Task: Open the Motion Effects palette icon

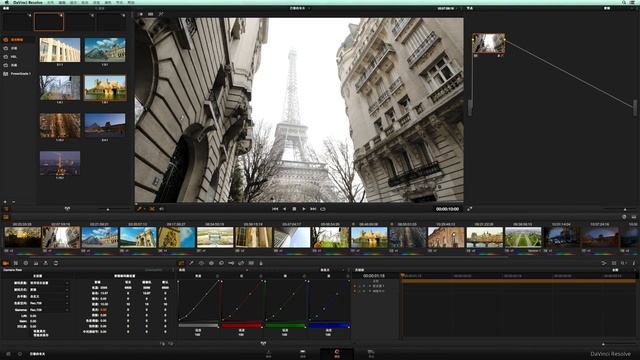Action: [x=46, y=263]
